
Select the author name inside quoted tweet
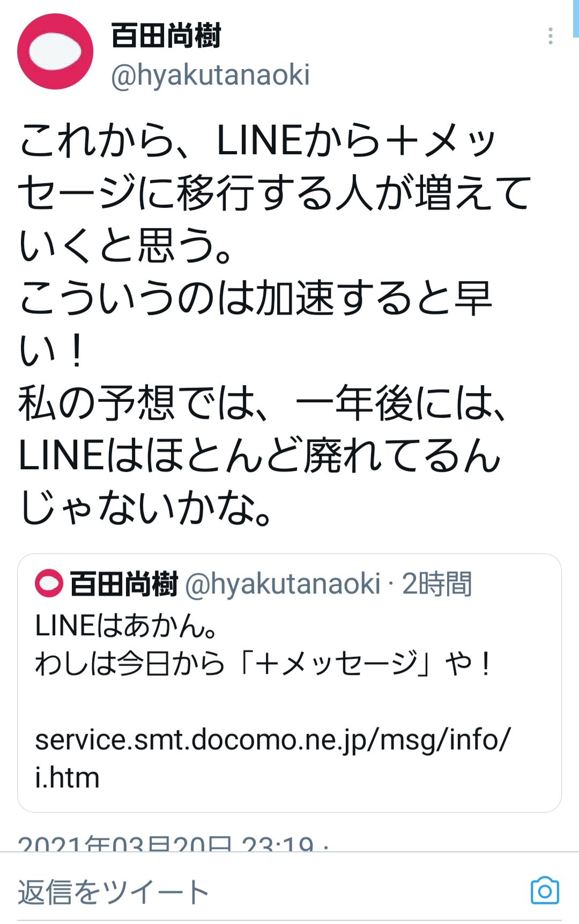(x=124, y=583)
